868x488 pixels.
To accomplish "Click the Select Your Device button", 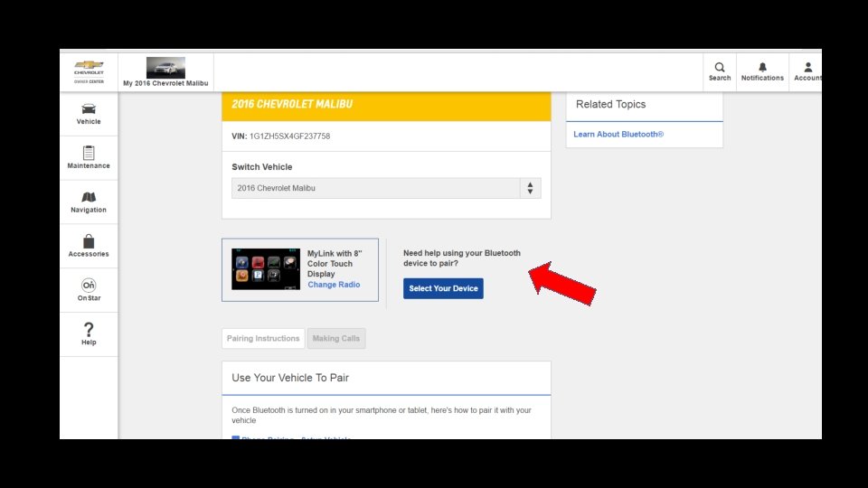I will pos(443,288).
